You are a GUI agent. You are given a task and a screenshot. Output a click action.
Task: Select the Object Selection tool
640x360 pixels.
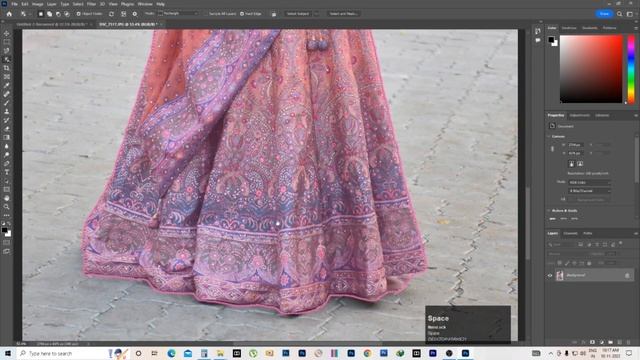click(7, 60)
